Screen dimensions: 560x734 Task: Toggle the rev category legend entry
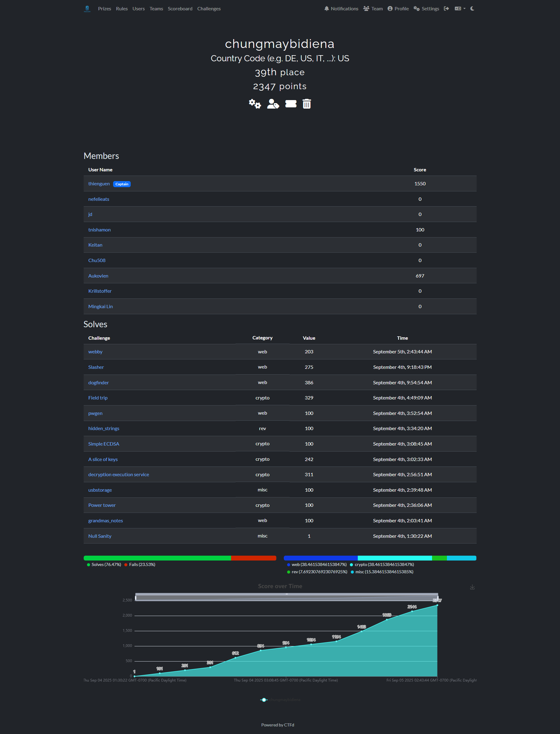[x=317, y=572]
